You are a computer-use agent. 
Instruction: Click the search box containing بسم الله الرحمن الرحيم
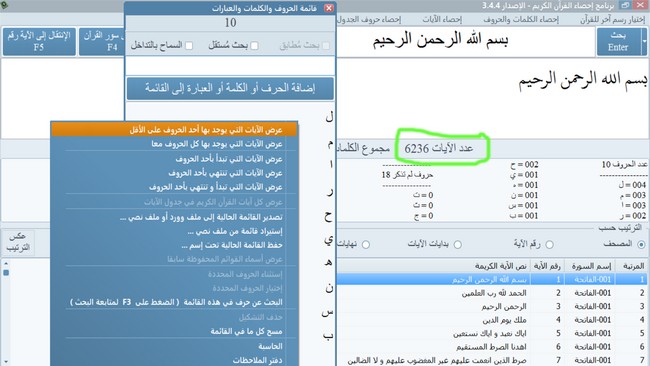point(466,41)
